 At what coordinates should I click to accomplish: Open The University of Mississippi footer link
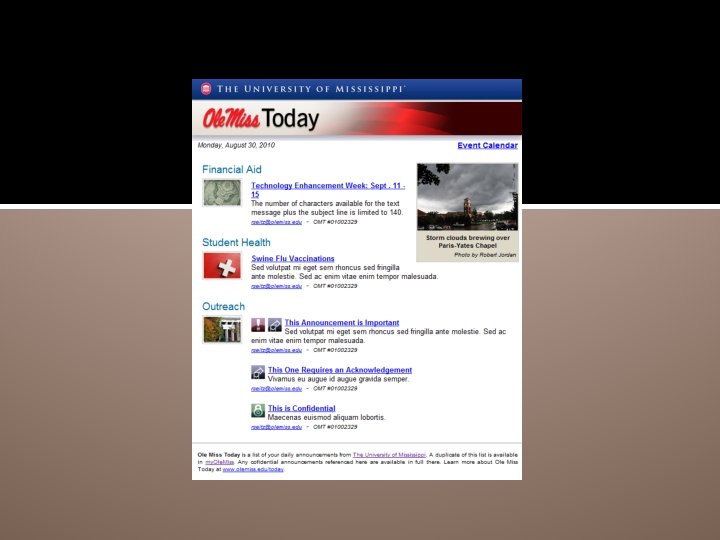point(389,455)
